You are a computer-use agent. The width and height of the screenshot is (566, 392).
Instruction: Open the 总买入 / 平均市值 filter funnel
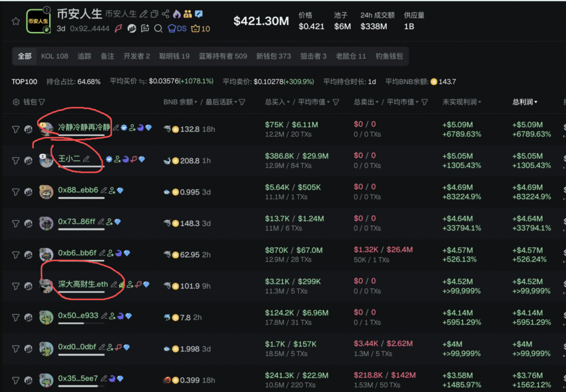click(x=336, y=102)
